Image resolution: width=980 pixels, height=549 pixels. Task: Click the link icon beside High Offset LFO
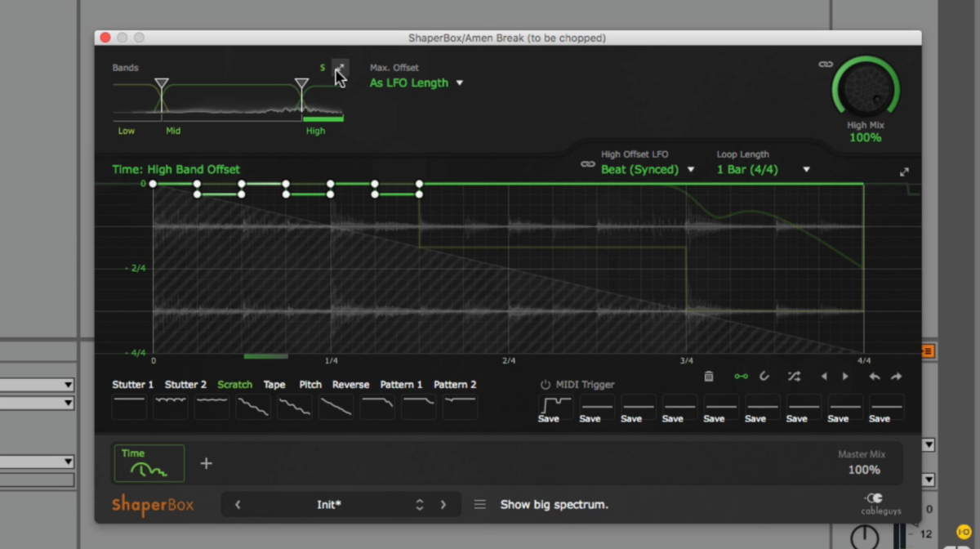point(587,164)
